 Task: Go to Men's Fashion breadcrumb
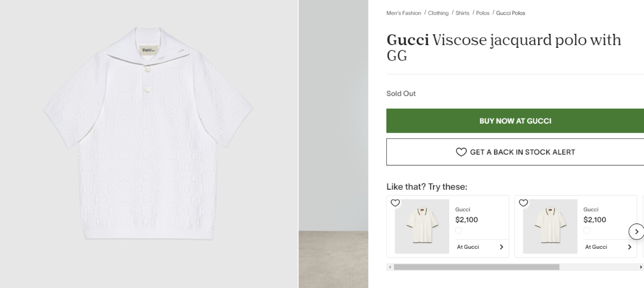(404, 13)
